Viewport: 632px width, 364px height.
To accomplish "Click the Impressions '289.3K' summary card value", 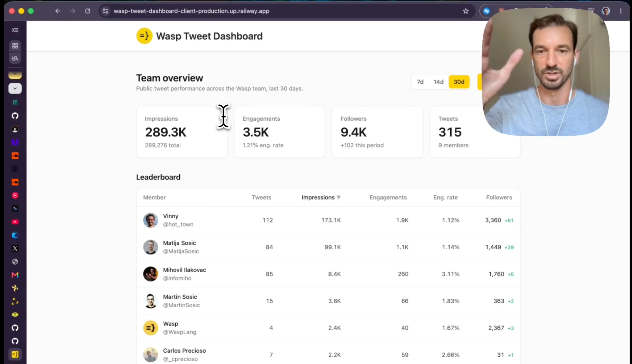I will tap(166, 132).
